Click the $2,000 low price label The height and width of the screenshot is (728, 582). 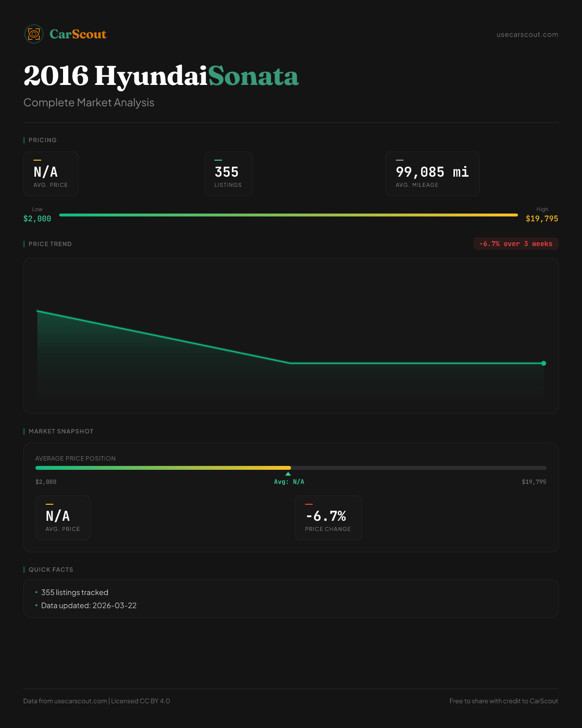37,218
